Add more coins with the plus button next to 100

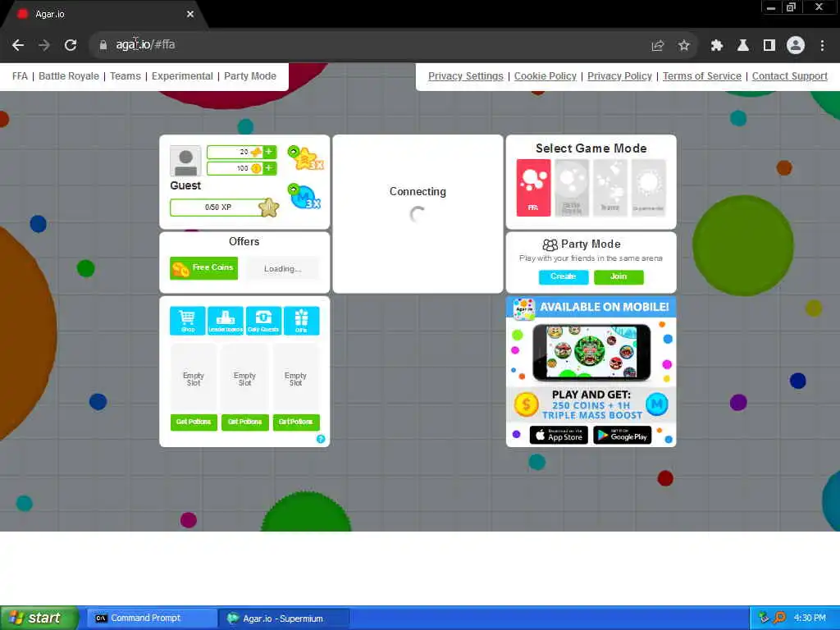[269, 168]
